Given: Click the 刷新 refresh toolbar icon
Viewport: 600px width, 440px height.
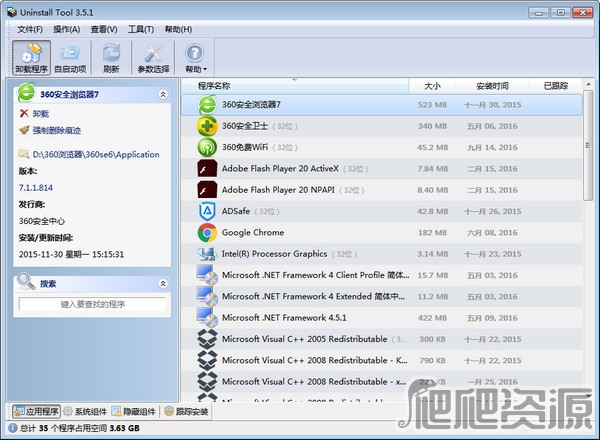Looking at the screenshot, I should tap(111, 58).
